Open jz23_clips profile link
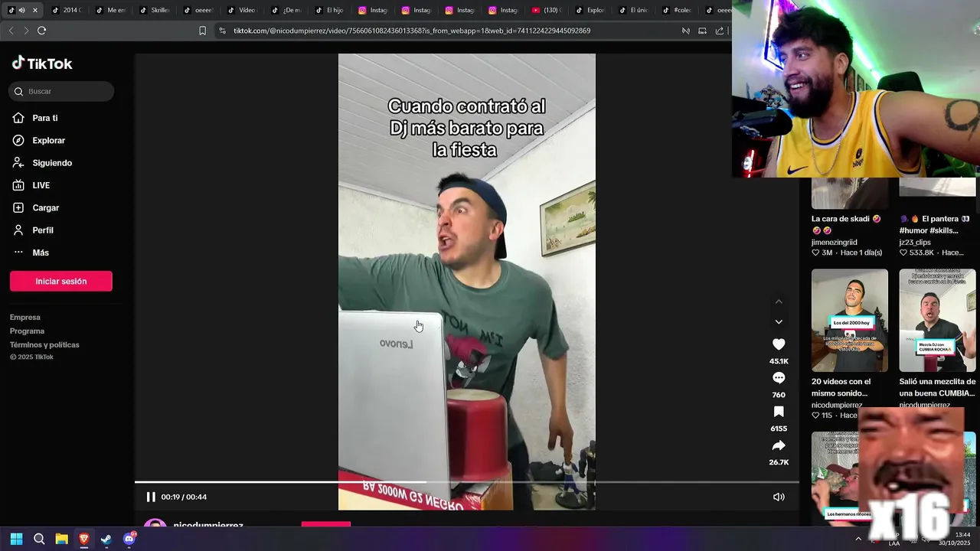 (x=915, y=242)
